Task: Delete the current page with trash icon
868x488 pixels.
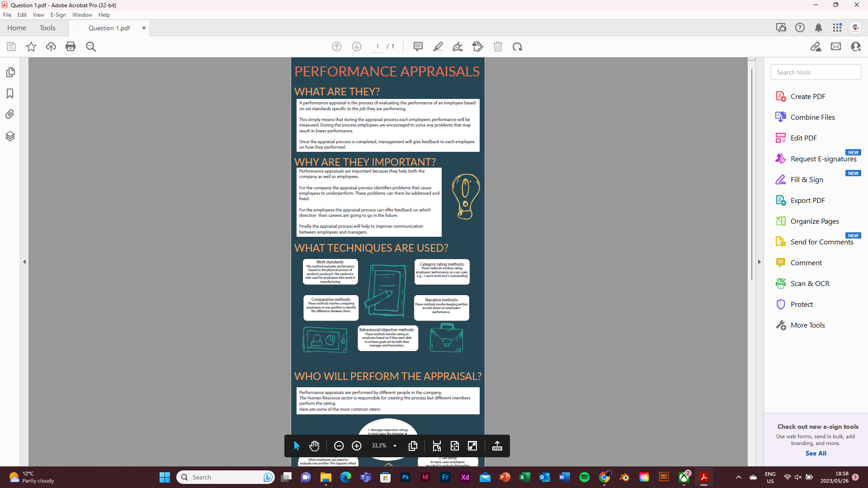Action: pyautogui.click(x=498, y=47)
